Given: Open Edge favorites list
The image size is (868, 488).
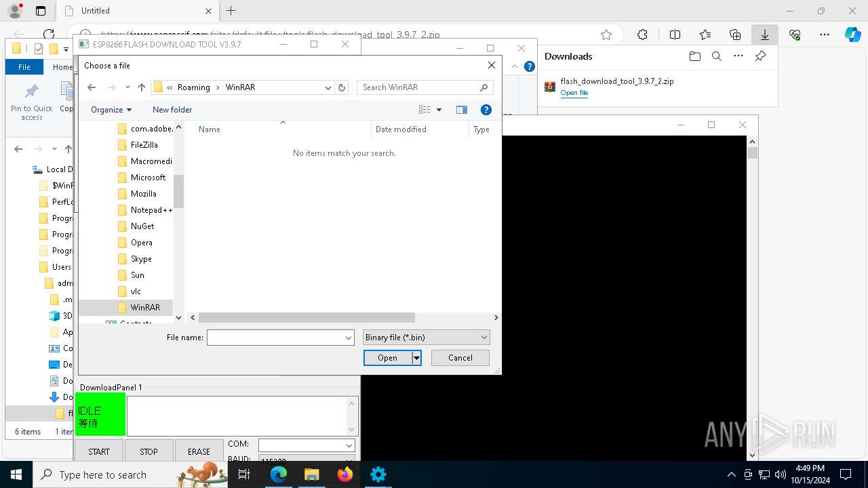Looking at the screenshot, I should pos(705,35).
